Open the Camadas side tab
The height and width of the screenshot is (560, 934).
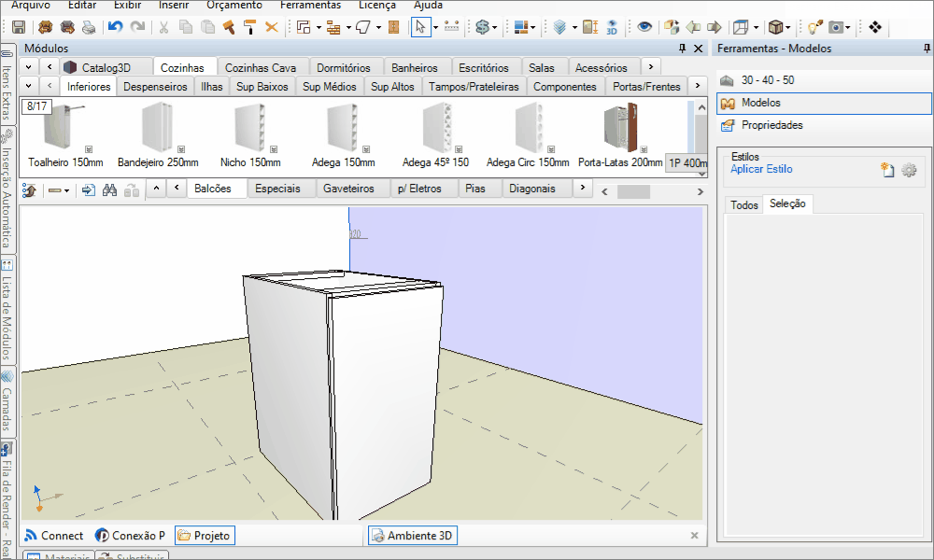coord(7,401)
